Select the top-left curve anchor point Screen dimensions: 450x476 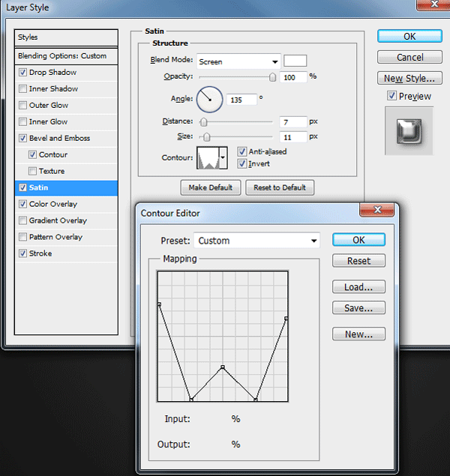pyautogui.click(x=159, y=304)
